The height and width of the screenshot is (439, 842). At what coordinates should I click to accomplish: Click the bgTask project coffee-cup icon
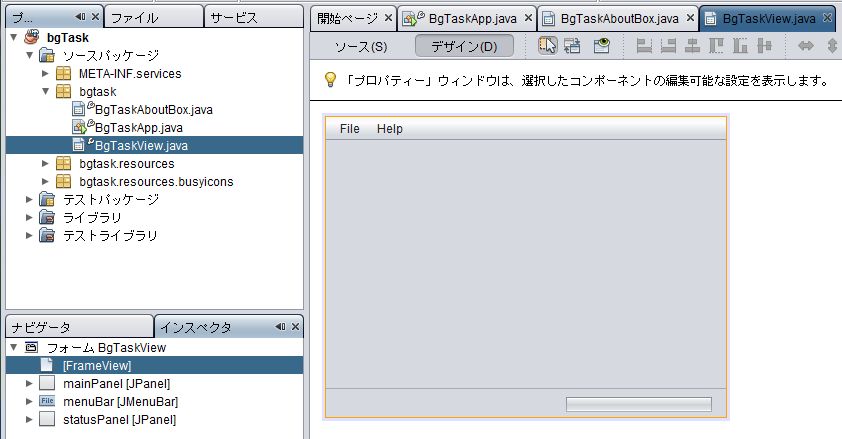pyautogui.click(x=33, y=37)
